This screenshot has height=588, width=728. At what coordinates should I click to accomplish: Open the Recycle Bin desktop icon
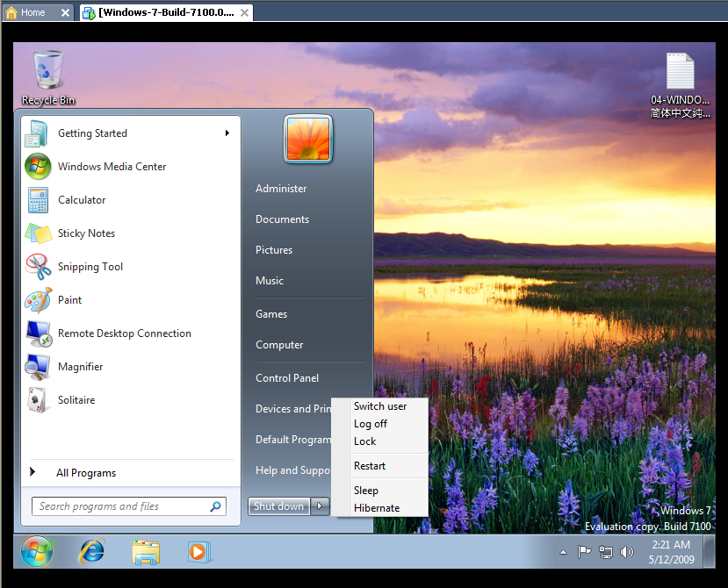[x=47, y=77]
